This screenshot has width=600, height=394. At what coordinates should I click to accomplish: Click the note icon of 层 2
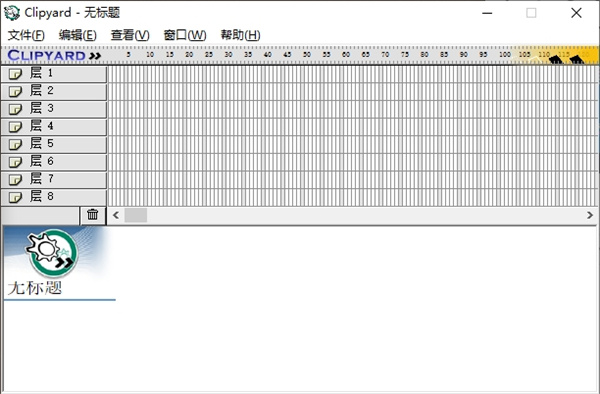[15, 91]
